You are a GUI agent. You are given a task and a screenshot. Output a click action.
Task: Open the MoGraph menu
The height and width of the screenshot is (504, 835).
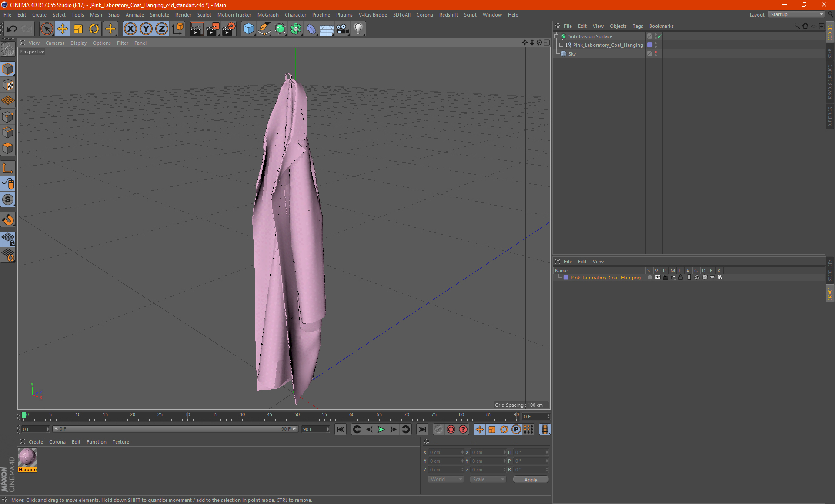click(x=268, y=15)
